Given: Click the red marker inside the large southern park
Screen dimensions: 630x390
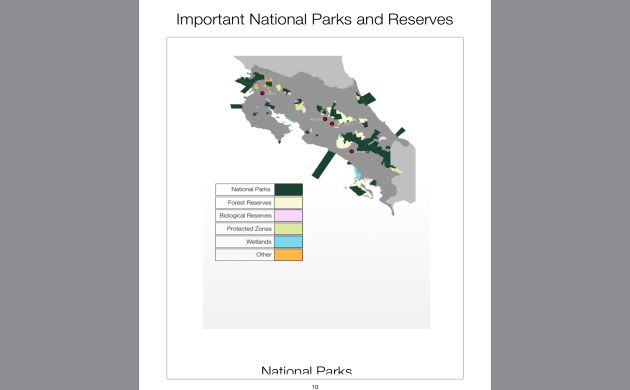Looking at the screenshot, I should tap(352, 151).
